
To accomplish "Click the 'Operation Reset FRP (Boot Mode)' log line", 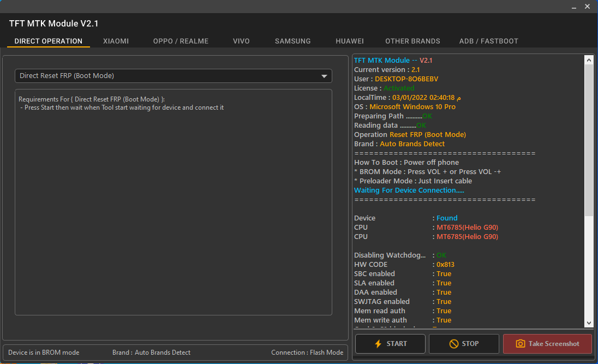I will (x=410, y=135).
